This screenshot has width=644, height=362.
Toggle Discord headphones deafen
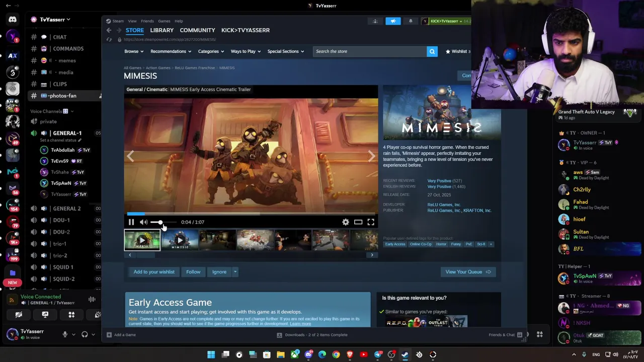[x=85, y=334]
